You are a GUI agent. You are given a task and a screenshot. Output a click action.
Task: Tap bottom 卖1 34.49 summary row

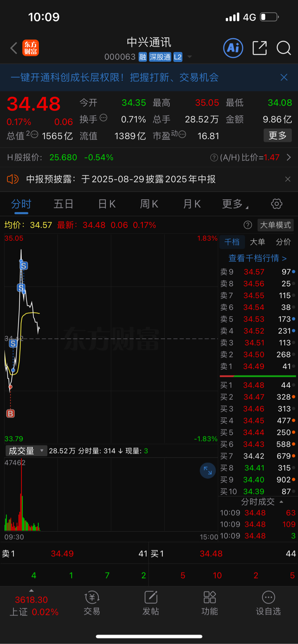coord(74,553)
